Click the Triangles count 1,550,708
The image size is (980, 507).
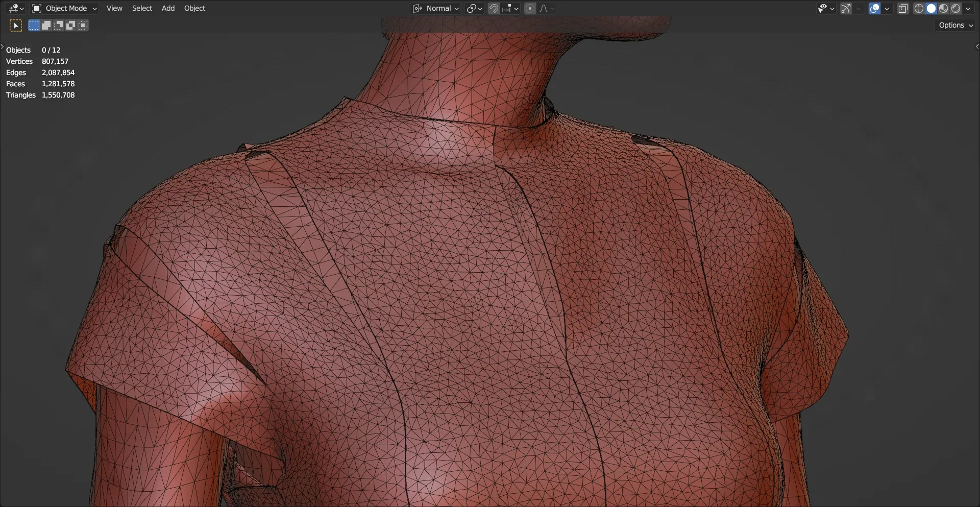point(58,95)
